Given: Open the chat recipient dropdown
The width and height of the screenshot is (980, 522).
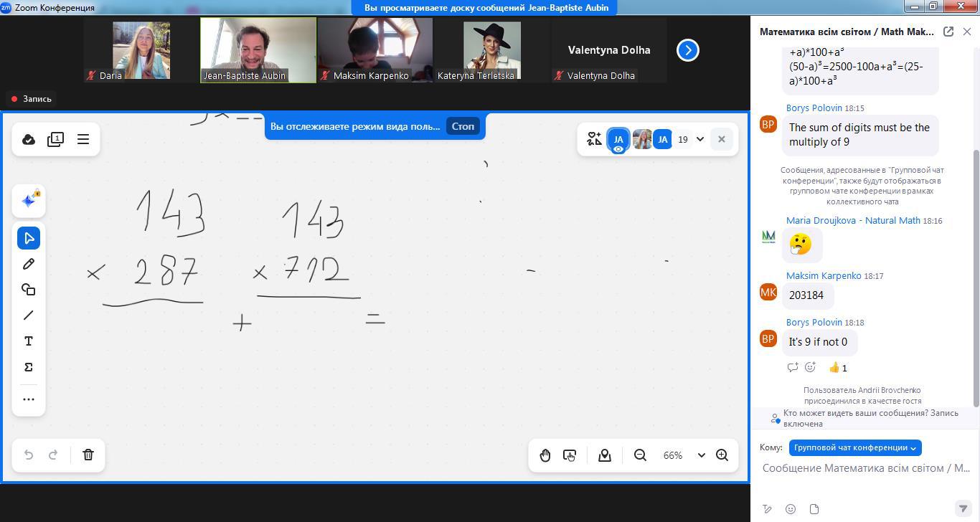Looking at the screenshot, I should click(x=854, y=447).
